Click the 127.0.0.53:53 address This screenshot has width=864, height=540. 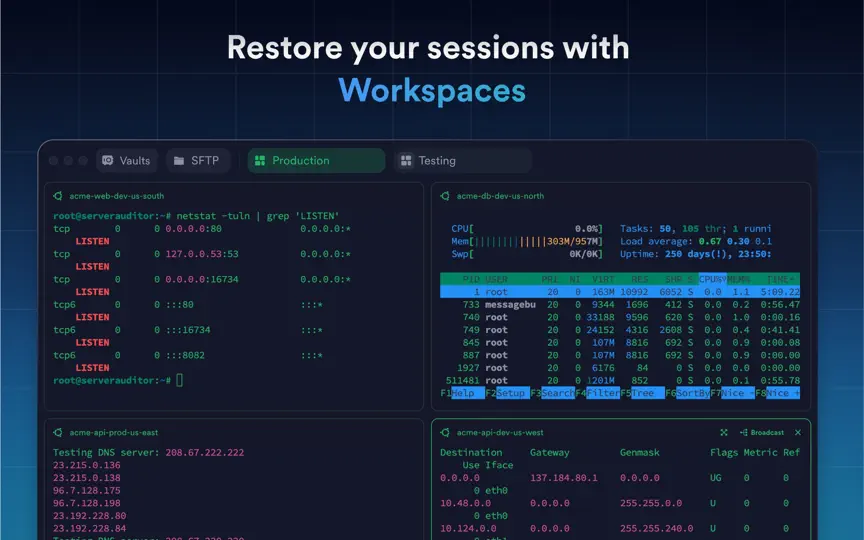202,254
